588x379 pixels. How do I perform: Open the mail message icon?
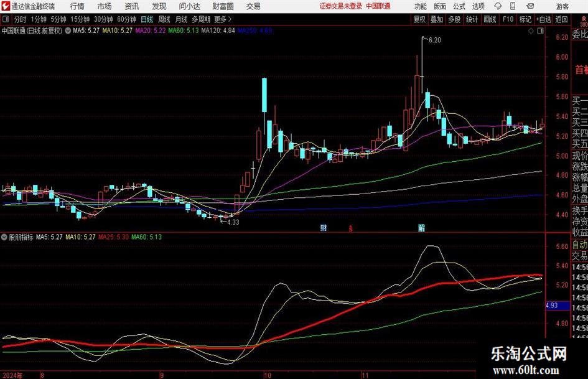530,6
